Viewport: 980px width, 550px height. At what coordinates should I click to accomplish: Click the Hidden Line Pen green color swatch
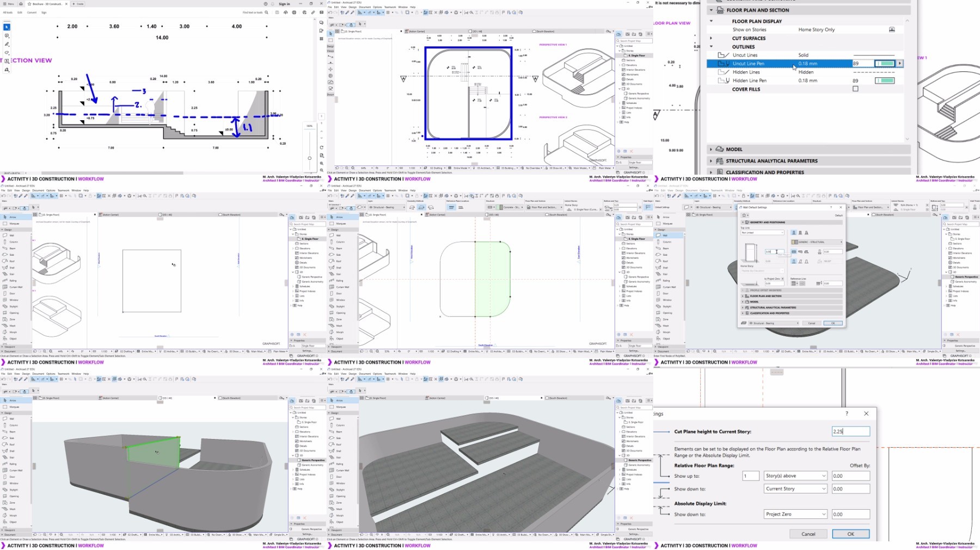(885, 81)
